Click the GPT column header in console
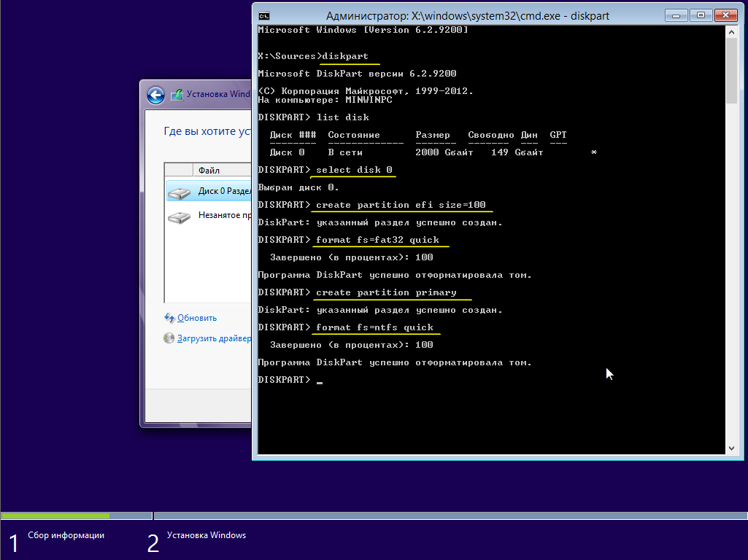 pos(558,135)
